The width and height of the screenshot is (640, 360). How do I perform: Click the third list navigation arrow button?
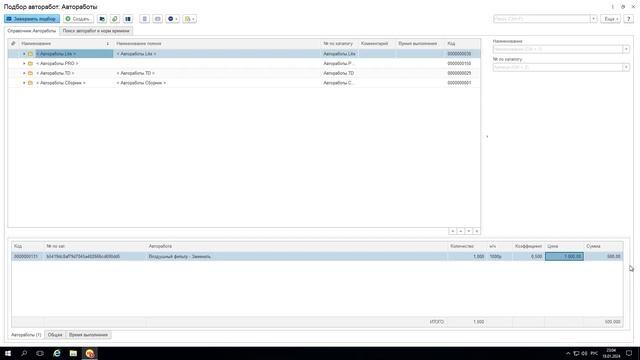point(469,231)
